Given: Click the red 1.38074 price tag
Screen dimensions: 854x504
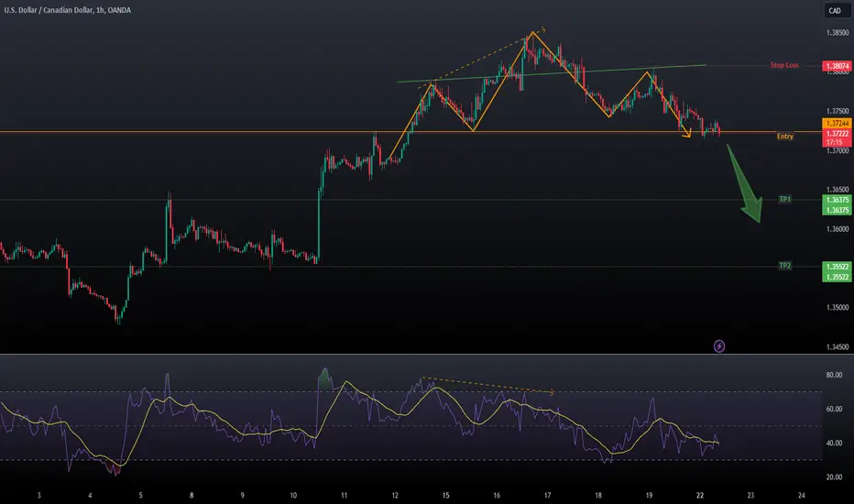Looking at the screenshot, I should pyautogui.click(x=836, y=67).
